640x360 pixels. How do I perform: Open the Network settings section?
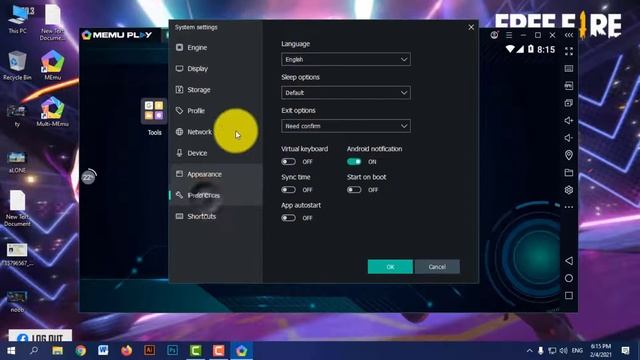(x=216, y=132)
